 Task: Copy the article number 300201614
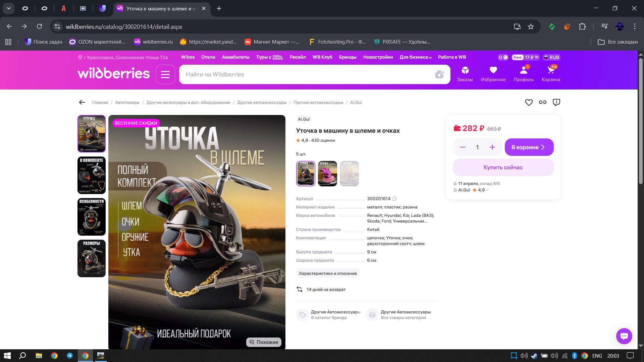coord(395,199)
